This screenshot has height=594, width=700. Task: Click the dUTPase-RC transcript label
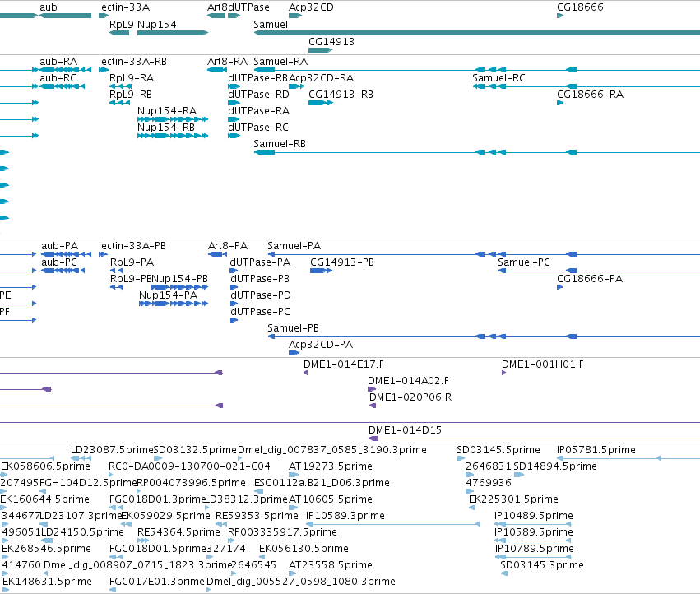(x=258, y=128)
